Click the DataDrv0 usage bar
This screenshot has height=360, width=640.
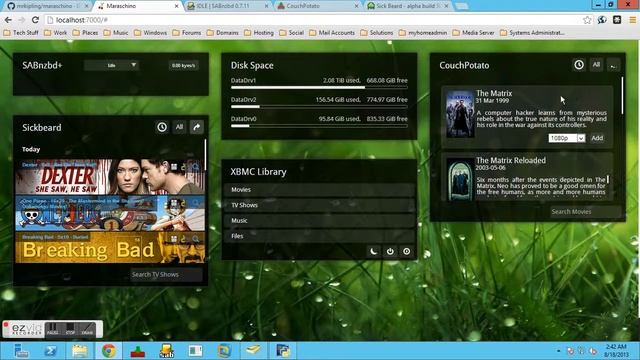click(319, 126)
